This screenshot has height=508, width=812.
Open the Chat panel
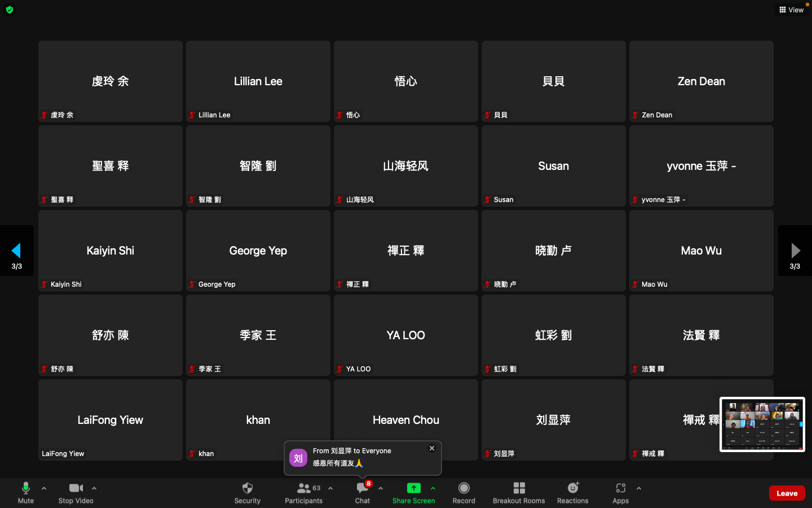362,492
